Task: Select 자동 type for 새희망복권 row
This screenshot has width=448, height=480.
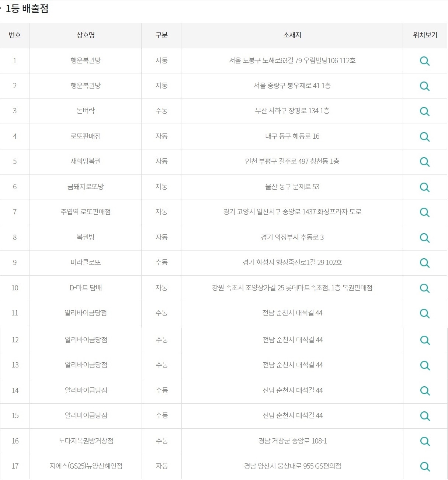Action: [162, 161]
